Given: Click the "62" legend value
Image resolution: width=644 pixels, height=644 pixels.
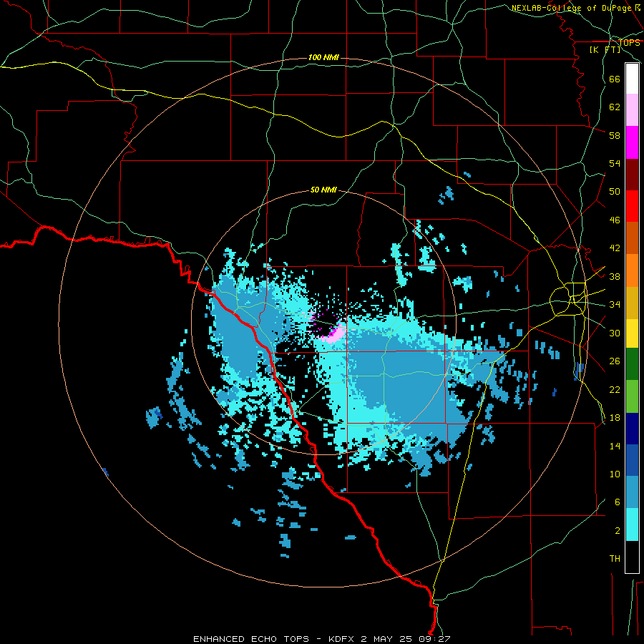Looking at the screenshot, I should (615, 107).
